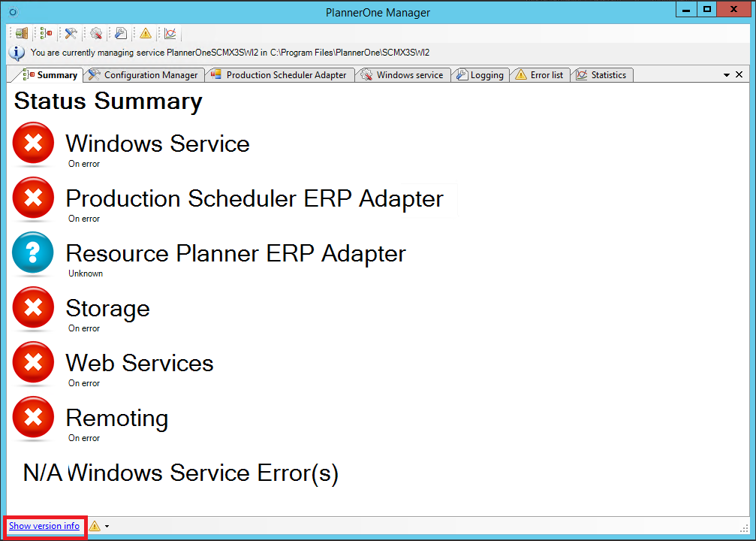Open the status bar warning dropdown arrow
756x541 pixels.
[107, 526]
